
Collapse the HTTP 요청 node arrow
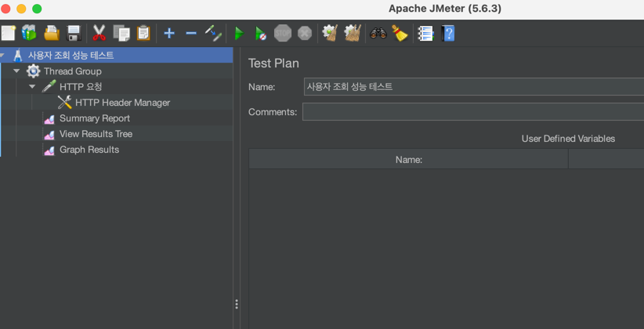point(32,87)
